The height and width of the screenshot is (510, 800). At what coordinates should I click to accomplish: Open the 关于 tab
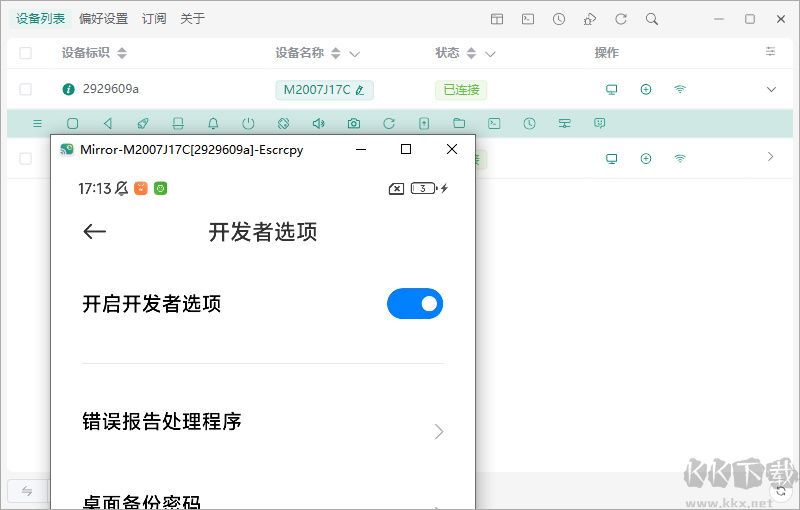[192, 19]
